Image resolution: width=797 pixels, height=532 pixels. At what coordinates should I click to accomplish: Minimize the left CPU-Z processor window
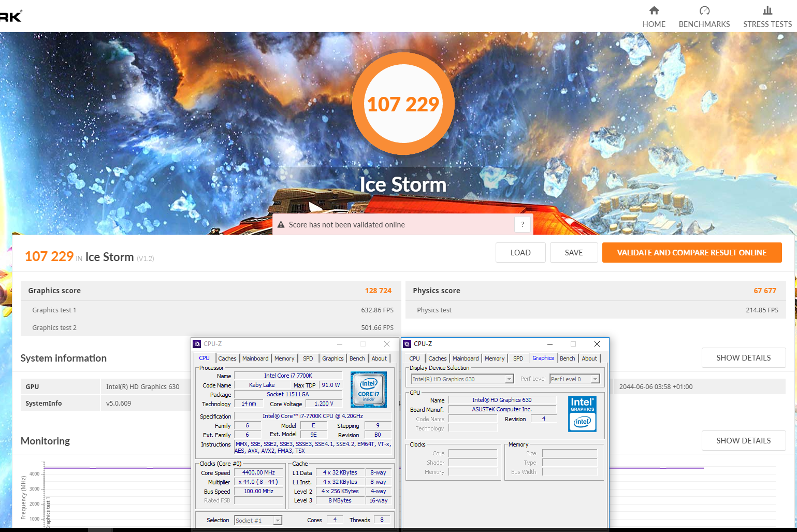pyautogui.click(x=340, y=344)
